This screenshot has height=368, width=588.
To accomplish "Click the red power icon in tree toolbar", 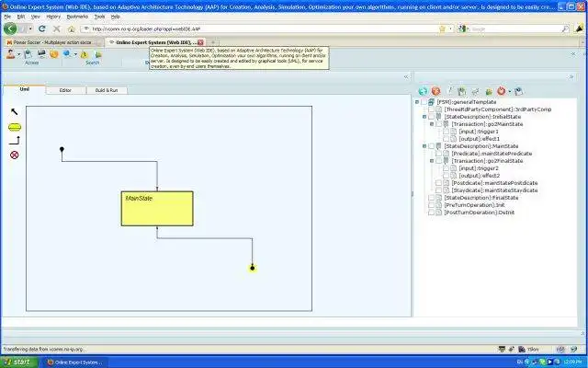I will click(x=501, y=91).
